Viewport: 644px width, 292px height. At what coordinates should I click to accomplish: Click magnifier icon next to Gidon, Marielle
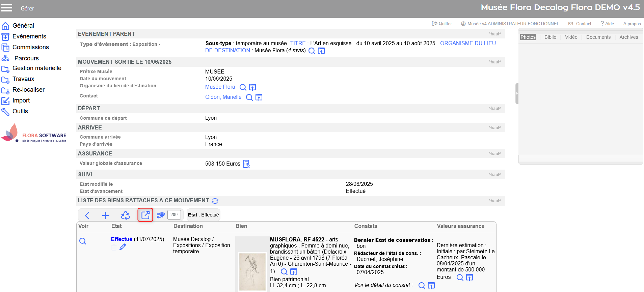tap(249, 97)
